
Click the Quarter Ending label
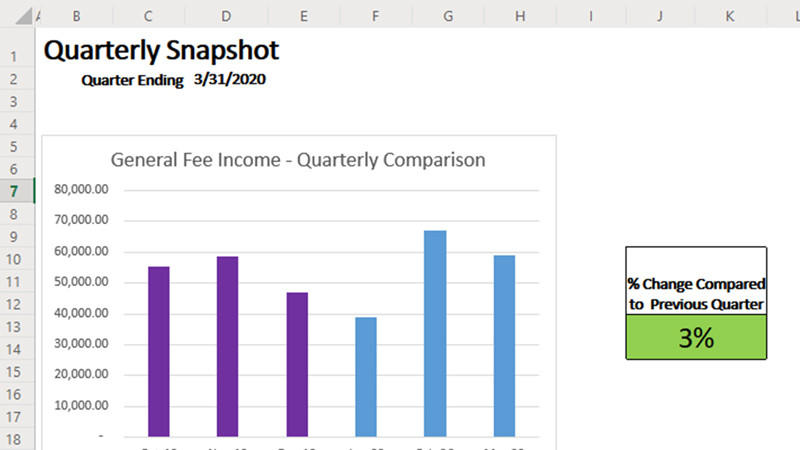132,80
